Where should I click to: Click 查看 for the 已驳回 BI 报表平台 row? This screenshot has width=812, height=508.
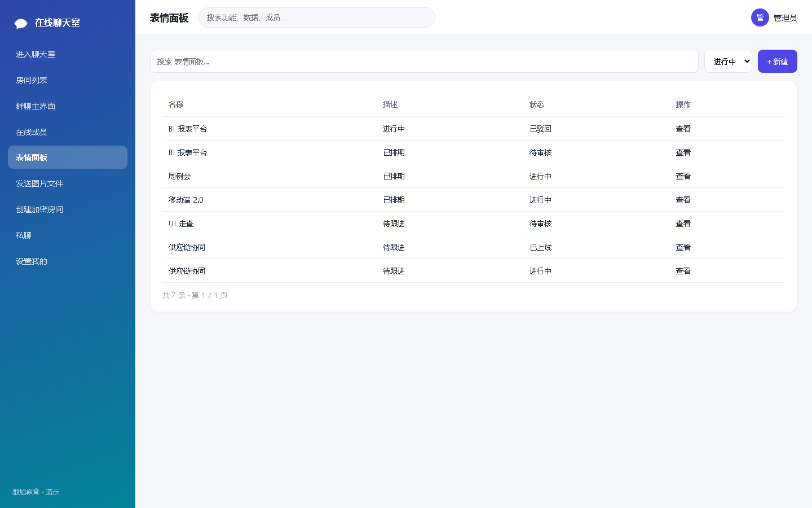click(683, 129)
